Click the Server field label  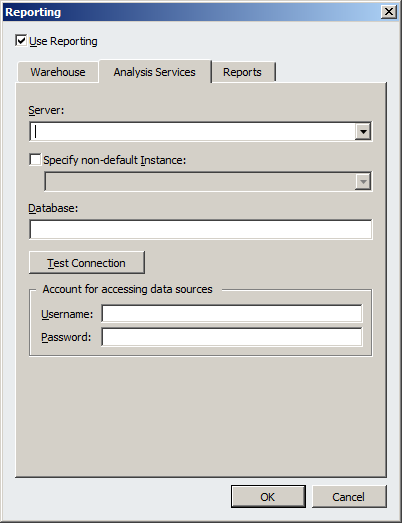click(46, 110)
